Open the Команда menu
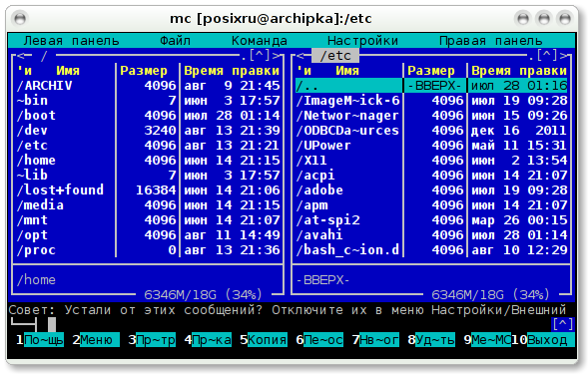 click(x=260, y=41)
